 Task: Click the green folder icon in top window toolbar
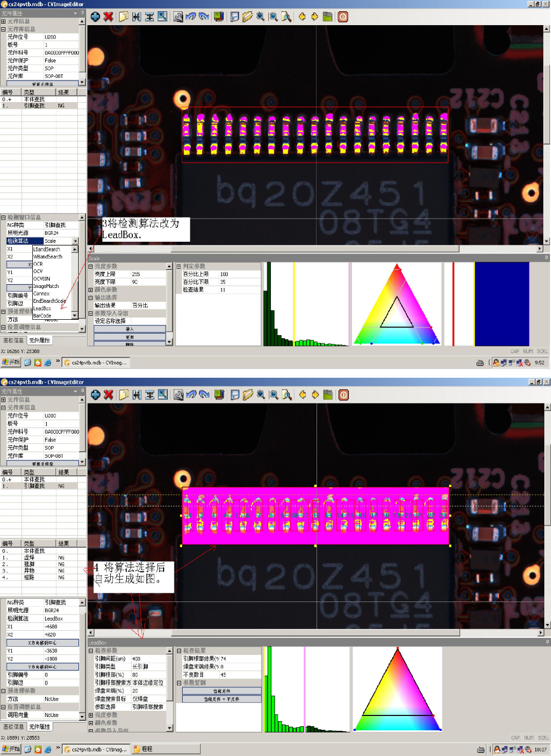point(327,16)
